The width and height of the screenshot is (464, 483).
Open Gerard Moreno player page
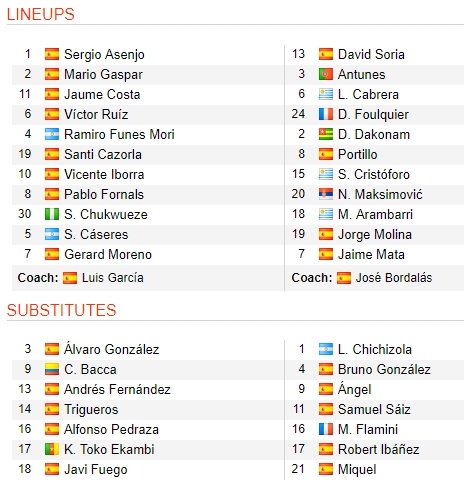coord(108,254)
